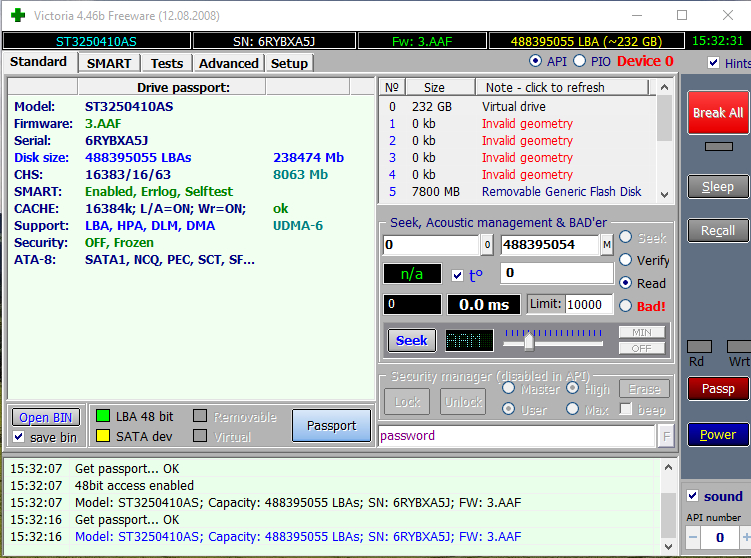
Task: Click the F button next to password field
Action: pyautogui.click(x=666, y=436)
